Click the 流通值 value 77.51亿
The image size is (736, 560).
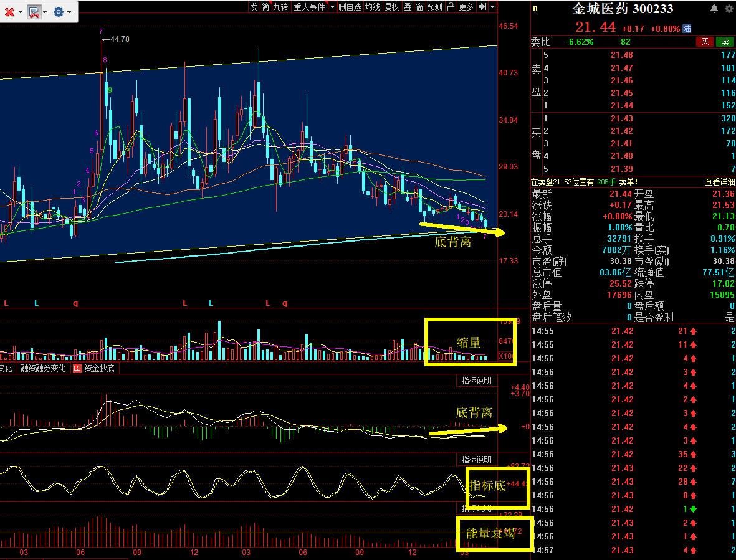click(x=718, y=272)
